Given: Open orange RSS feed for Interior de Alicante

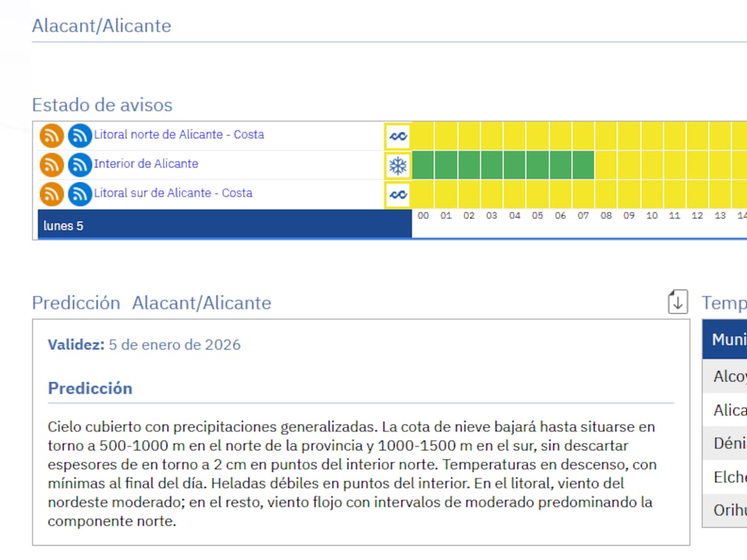Looking at the screenshot, I should [x=52, y=165].
